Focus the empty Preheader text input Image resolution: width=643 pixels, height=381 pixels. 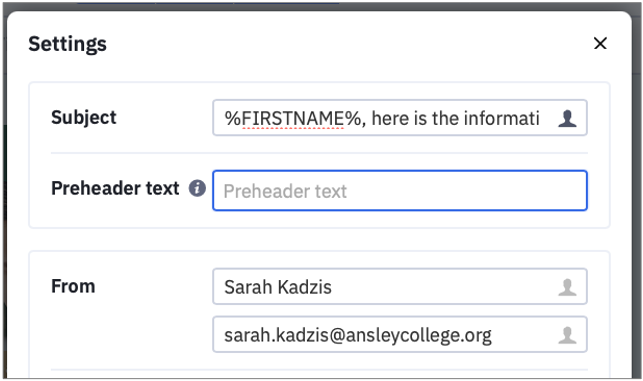(x=400, y=191)
